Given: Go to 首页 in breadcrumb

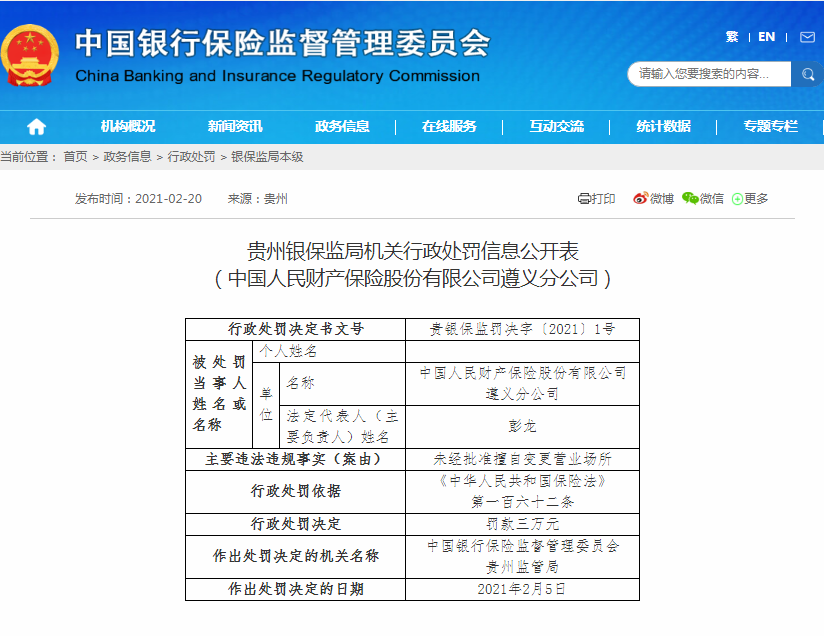Looking at the screenshot, I should click(x=76, y=157).
